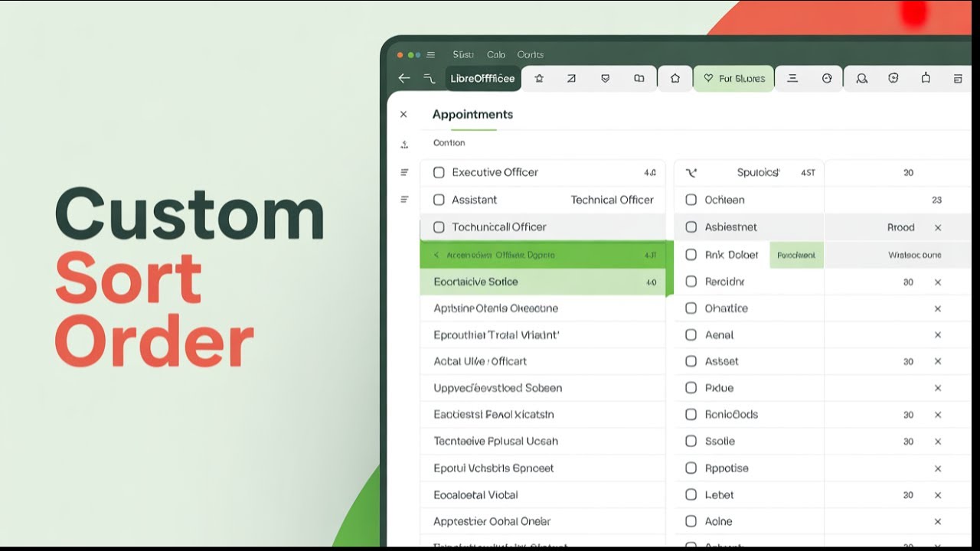Click the star icon in the toolbar
980x551 pixels.
tap(539, 78)
